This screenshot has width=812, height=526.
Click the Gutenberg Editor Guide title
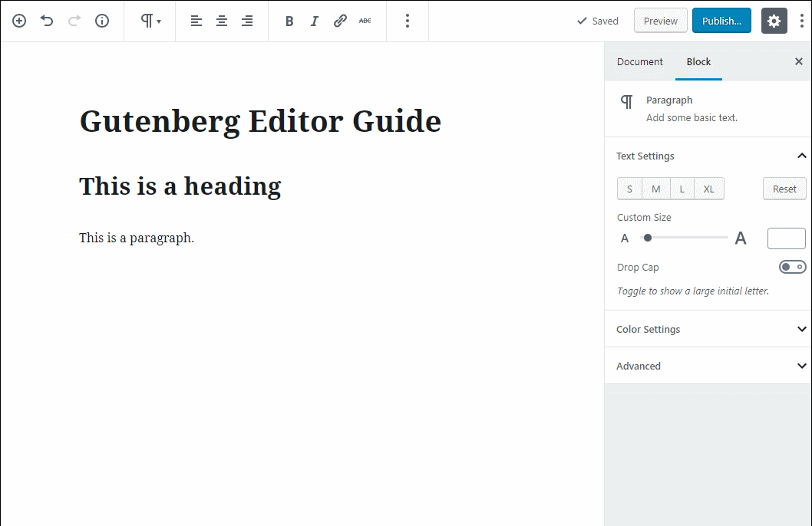(x=260, y=122)
